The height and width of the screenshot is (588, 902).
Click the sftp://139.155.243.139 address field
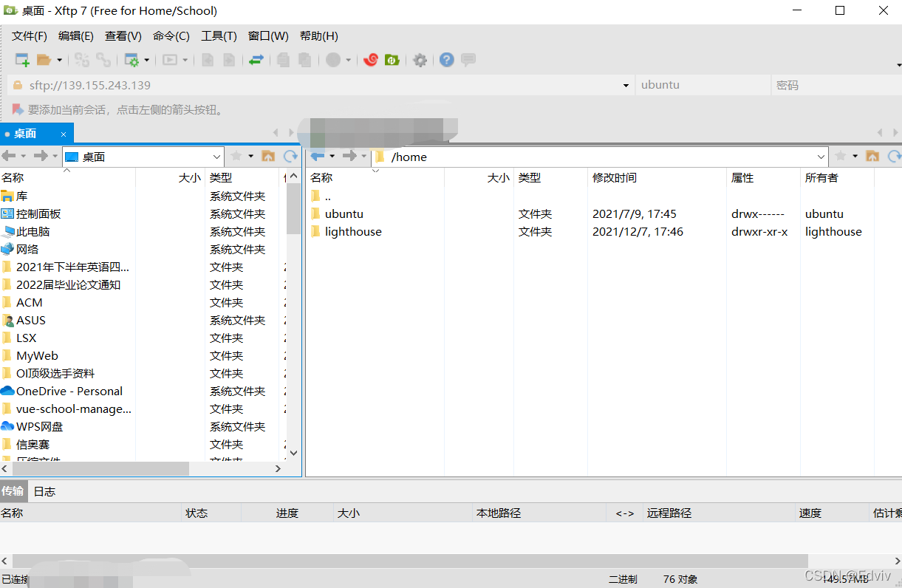pos(321,85)
